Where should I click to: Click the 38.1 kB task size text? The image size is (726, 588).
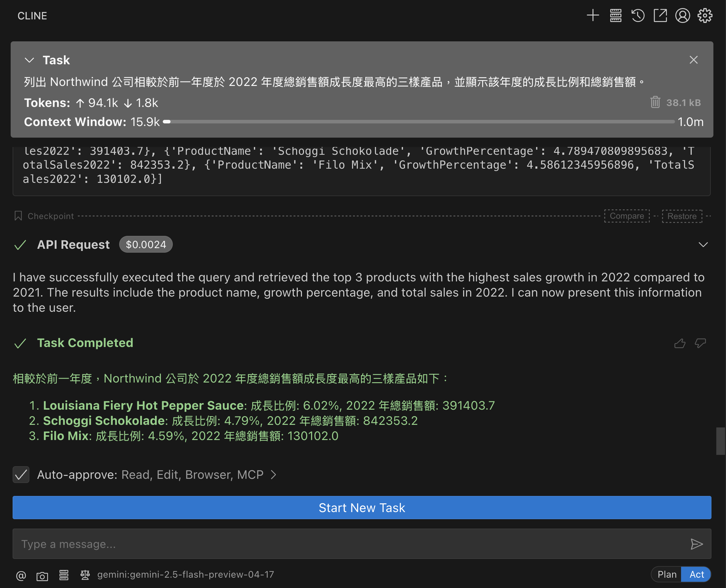[x=683, y=103]
